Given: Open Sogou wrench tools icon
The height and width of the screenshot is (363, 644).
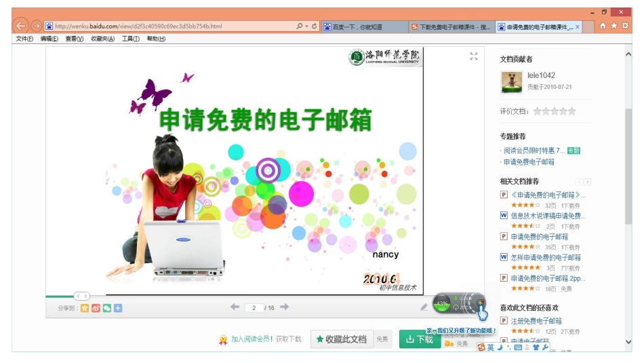Looking at the screenshot, I should point(545,348).
